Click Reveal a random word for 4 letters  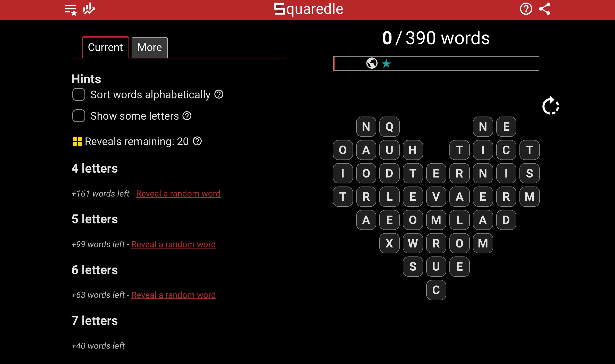[178, 193]
